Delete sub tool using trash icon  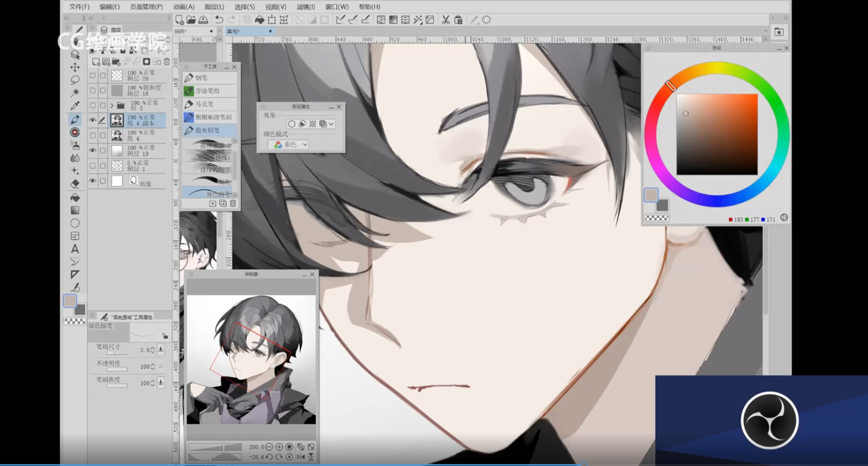[x=233, y=204]
